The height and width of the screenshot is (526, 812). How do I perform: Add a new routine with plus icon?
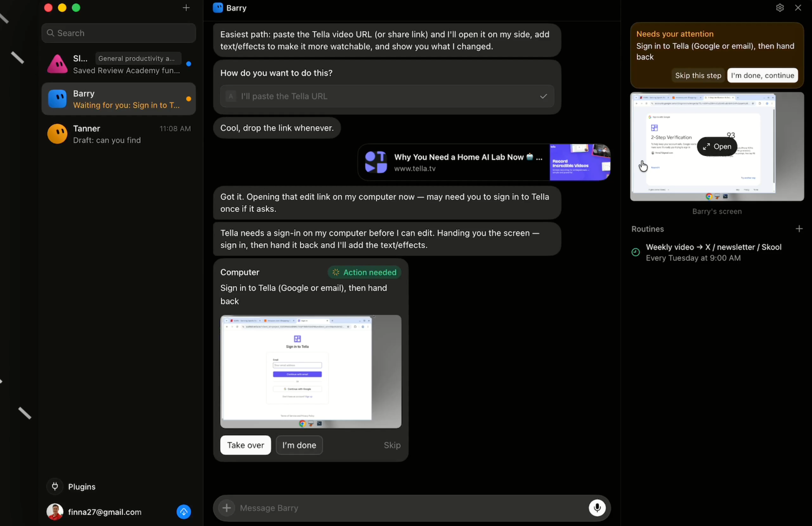(799, 229)
